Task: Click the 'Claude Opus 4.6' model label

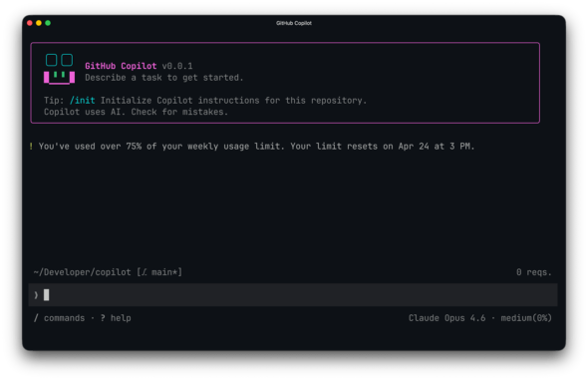Action: click(447, 318)
